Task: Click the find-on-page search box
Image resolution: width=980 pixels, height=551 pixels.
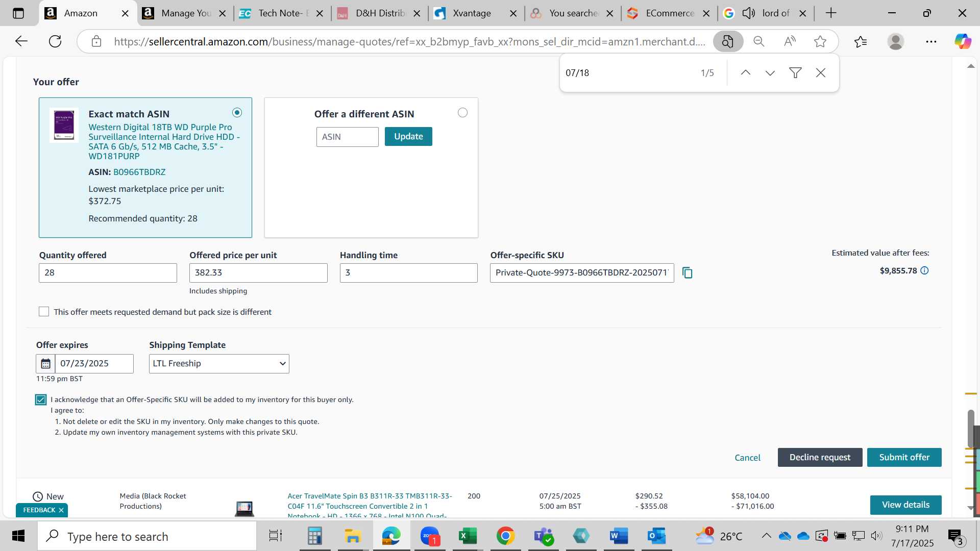Action: point(628,73)
